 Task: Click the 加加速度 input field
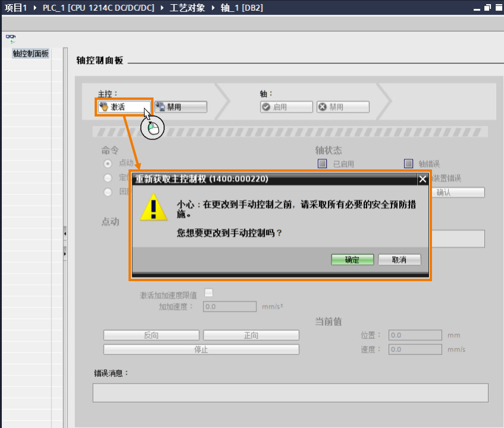click(230, 307)
